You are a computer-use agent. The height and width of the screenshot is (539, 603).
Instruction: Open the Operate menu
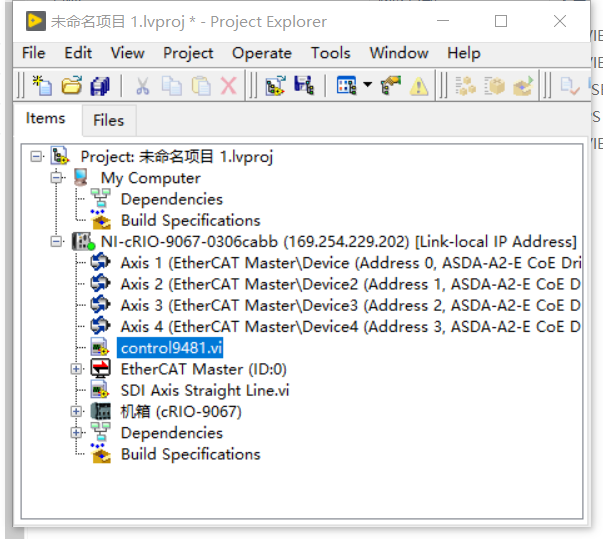click(x=262, y=53)
